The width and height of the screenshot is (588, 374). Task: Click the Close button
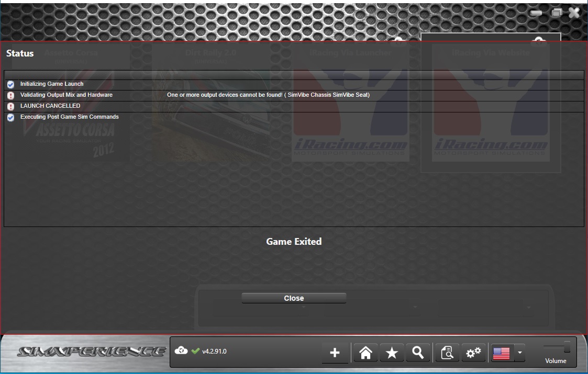tap(294, 298)
